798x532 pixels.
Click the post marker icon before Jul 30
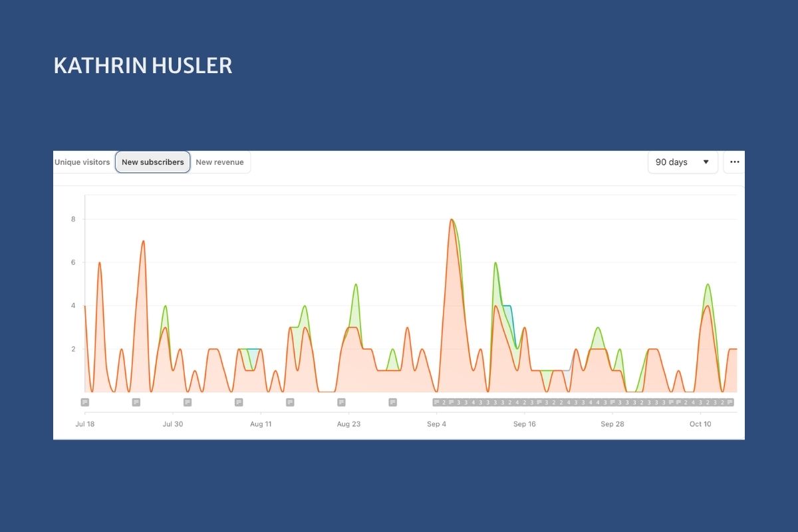click(x=188, y=402)
